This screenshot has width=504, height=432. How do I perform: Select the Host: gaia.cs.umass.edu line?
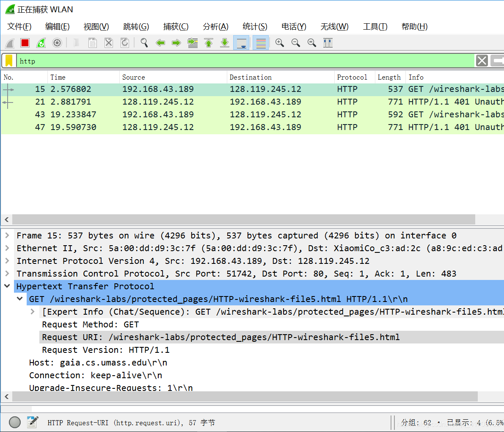click(x=98, y=363)
